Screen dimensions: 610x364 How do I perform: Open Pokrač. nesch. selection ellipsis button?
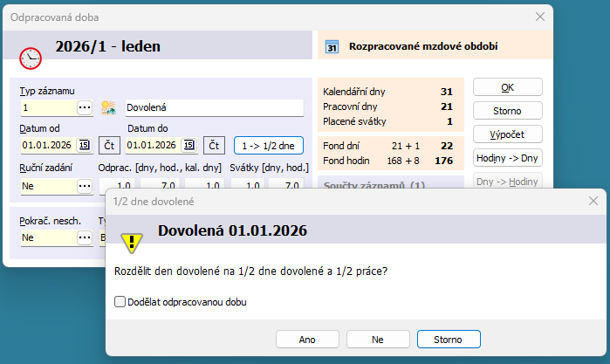85,237
